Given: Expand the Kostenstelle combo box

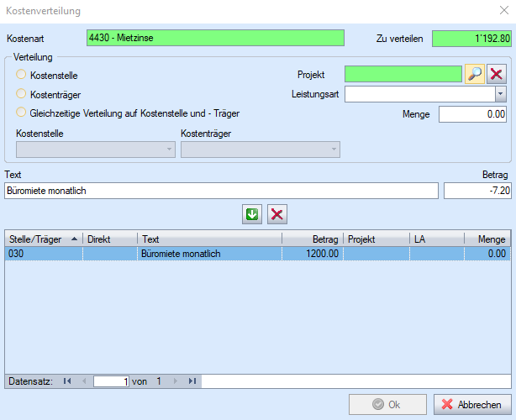Looking at the screenshot, I should (x=170, y=149).
